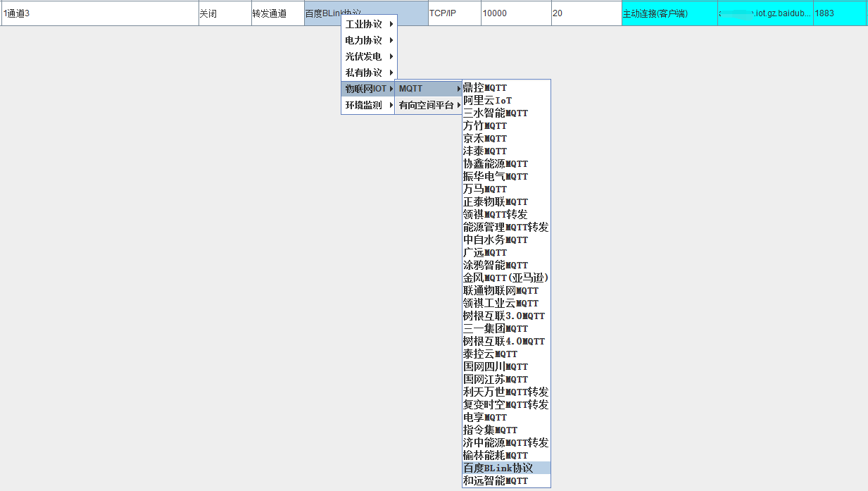Open the 私有协议 submenu
Image resolution: width=868 pixels, height=491 pixels.
369,73
